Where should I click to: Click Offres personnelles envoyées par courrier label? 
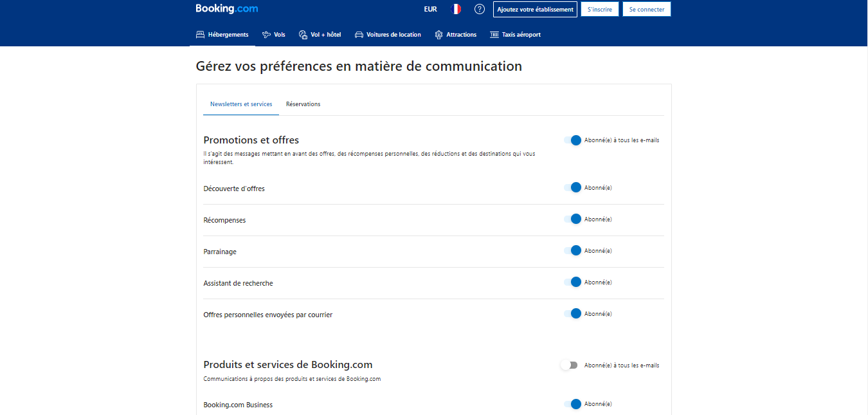click(268, 315)
